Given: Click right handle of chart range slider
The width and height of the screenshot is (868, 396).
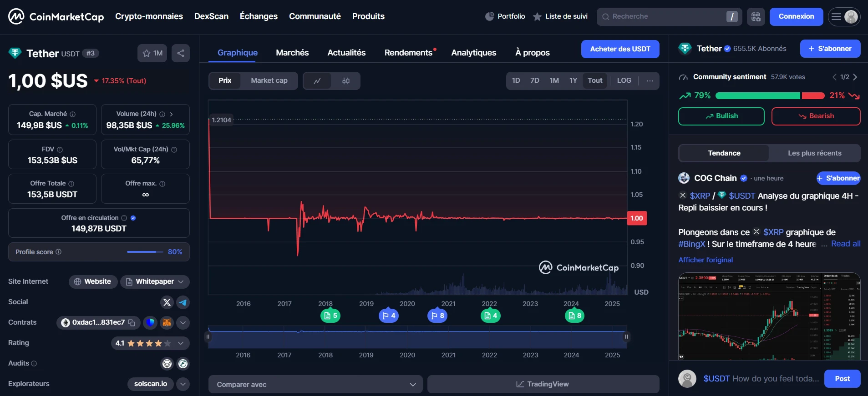Looking at the screenshot, I should (x=626, y=337).
